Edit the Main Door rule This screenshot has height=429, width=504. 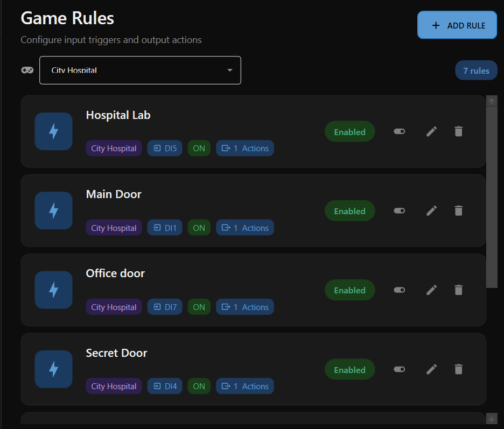click(432, 211)
